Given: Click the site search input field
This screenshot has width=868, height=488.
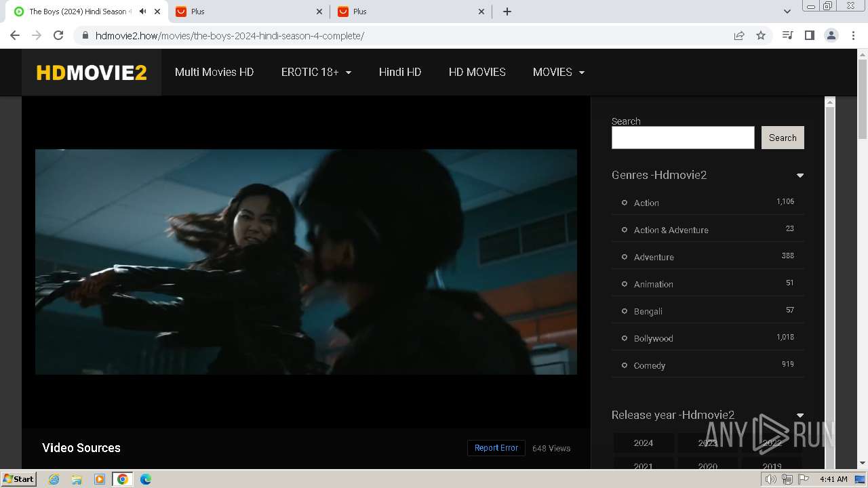Looking at the screenshot, I should pyautogui.click(x=683, y=138).
